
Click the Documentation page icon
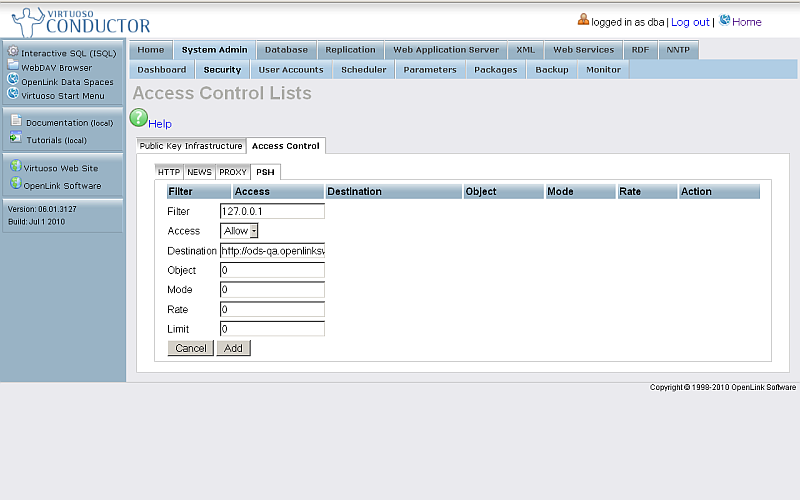click(16, 120)
